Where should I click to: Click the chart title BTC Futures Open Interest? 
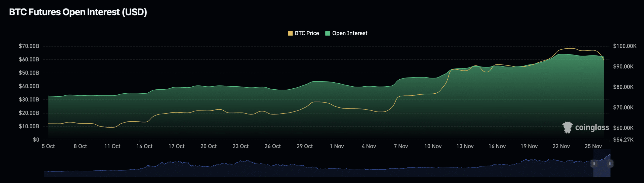point(78,12)
